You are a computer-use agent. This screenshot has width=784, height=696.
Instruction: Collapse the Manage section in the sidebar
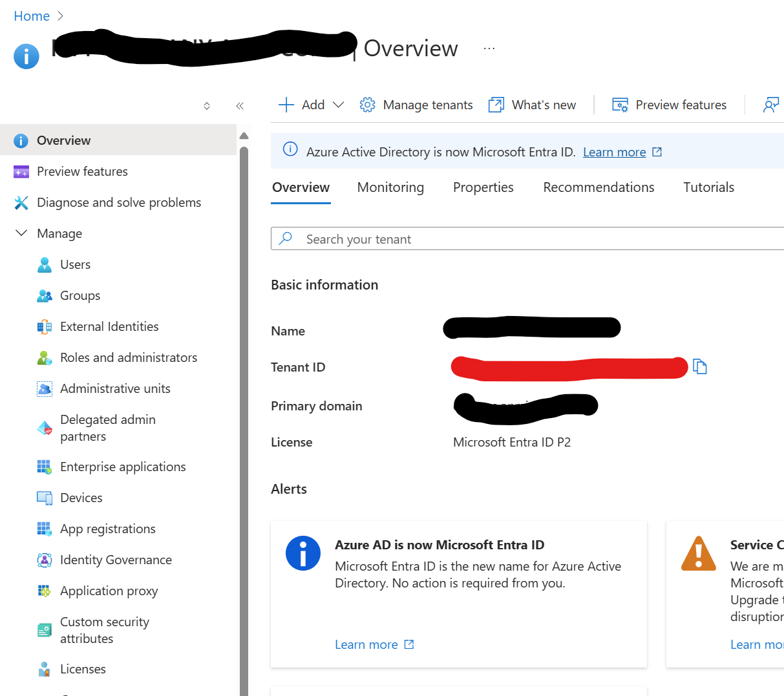[21, 233]
